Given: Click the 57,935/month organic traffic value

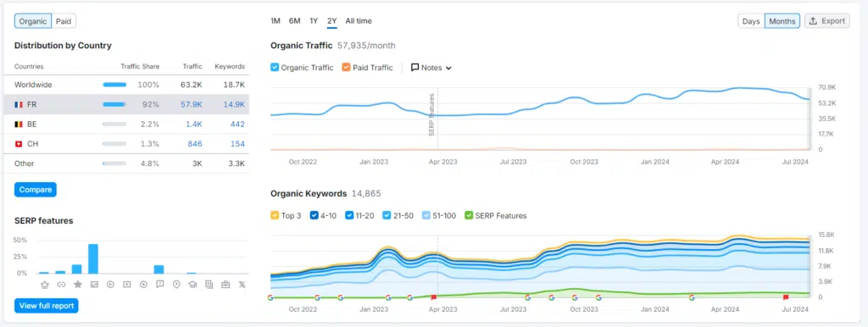Looking at the screenshot, I should tap(366, 46).
